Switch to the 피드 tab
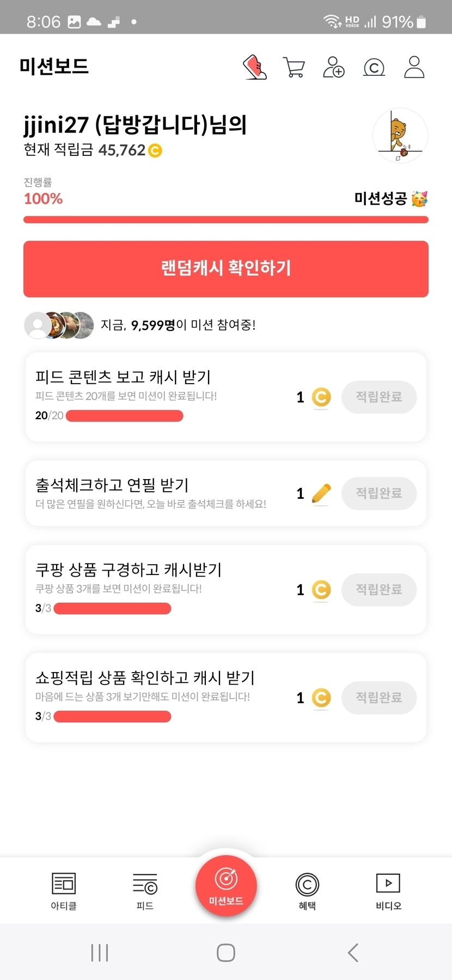The image size is (452, 980). coord(145,891)
